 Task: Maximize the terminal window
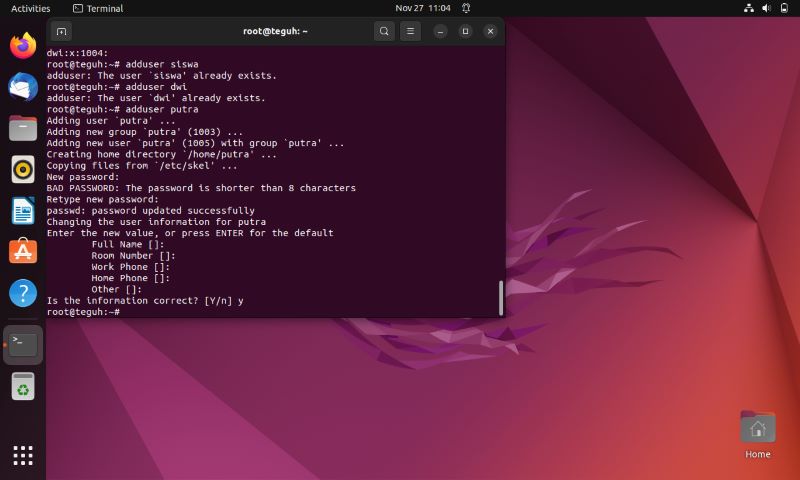465,31
